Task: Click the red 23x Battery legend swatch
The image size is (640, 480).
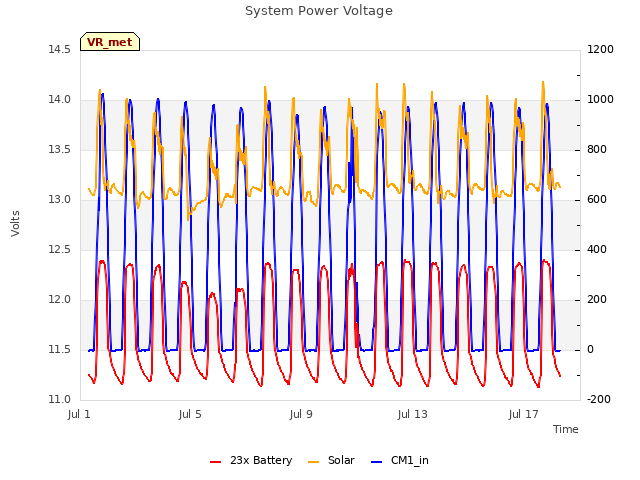Action: (x=216, y=462)
